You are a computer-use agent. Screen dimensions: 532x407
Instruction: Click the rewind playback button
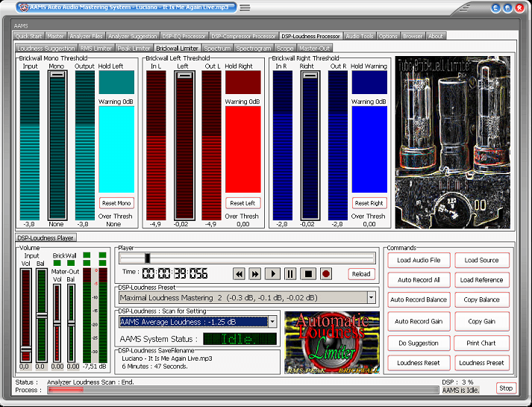point(239,274)
